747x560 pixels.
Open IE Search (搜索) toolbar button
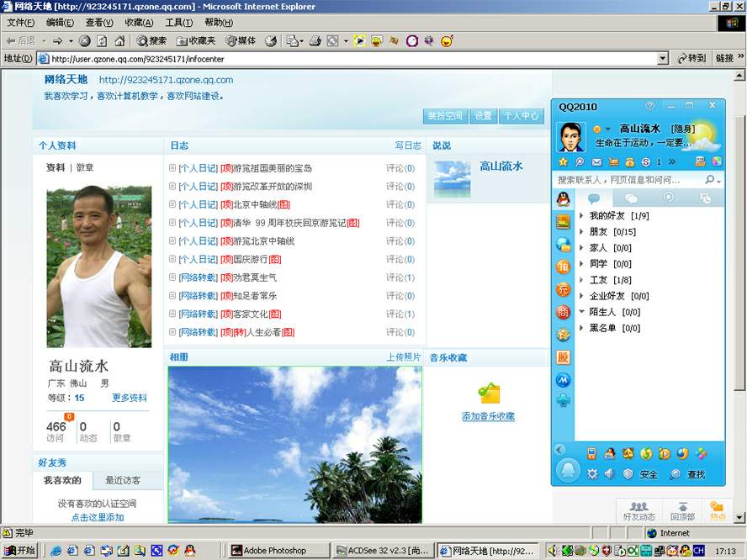pyautogui.click(x=151, y=41)
